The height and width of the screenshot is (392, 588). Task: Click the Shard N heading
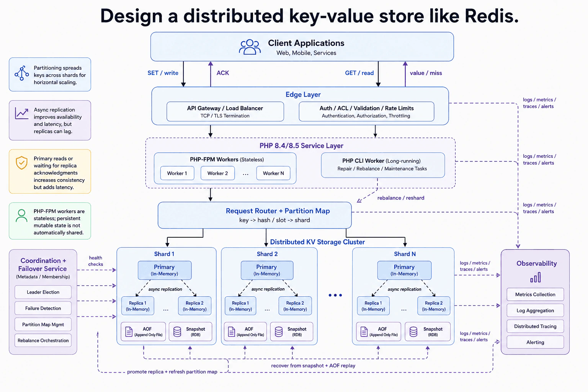[x=405, y=254]
